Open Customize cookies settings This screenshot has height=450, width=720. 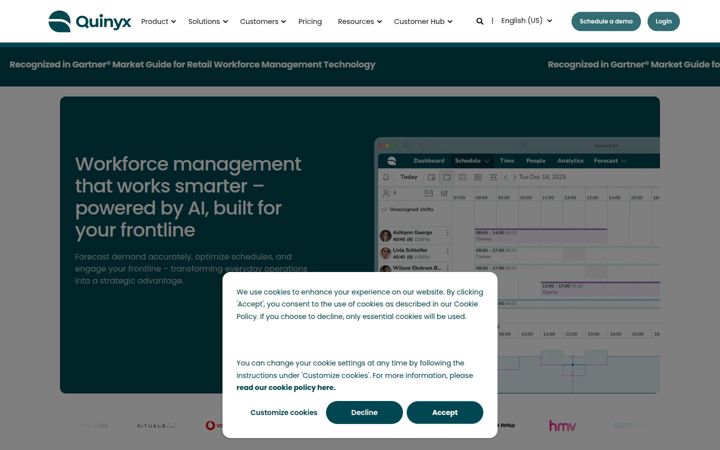click(x=284, y=412)
